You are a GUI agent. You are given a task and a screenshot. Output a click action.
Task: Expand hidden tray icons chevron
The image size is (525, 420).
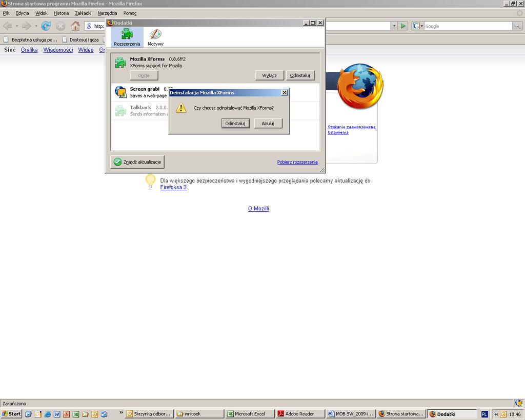(x=496, y=414)
